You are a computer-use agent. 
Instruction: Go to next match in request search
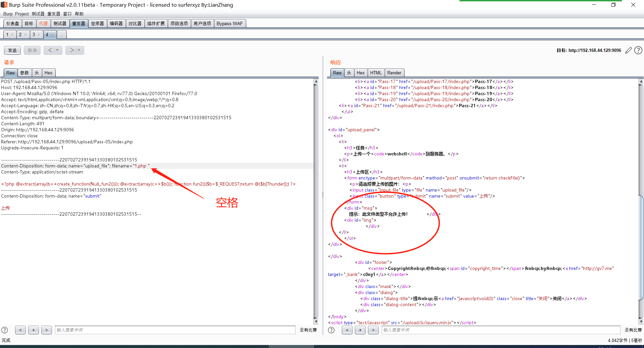tap(47, 330)
